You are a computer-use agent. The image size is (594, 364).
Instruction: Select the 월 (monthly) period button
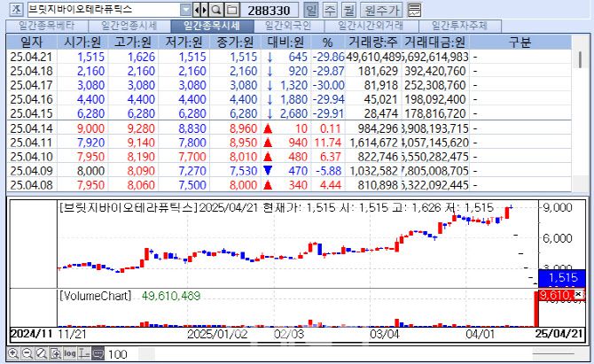[348, 9]
